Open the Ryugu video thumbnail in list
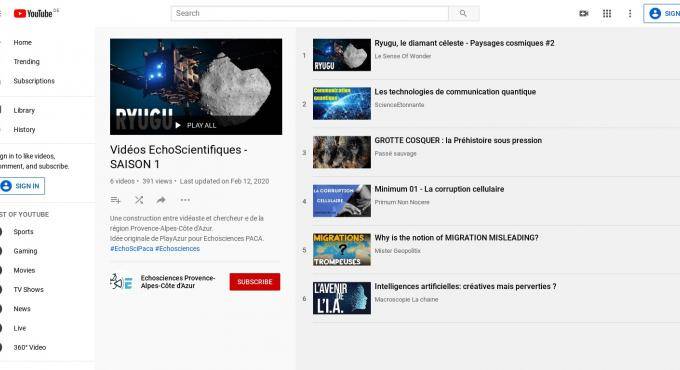The image size is (680, 370). coord(342,55)
